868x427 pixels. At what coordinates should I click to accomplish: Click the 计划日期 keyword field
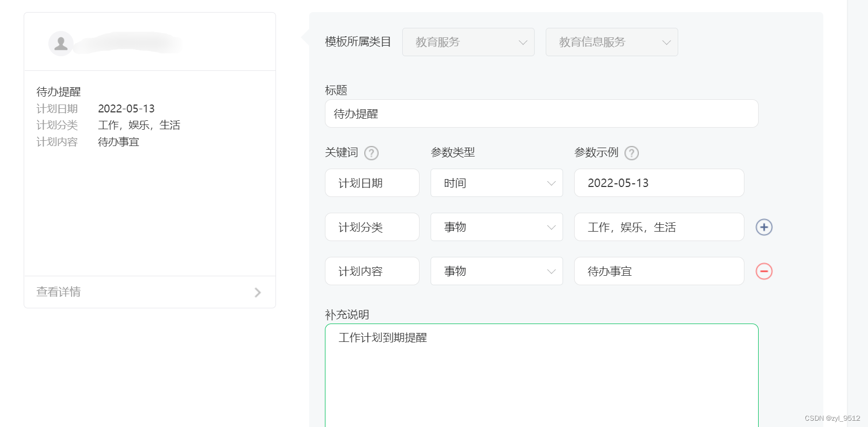pos(372,183)
